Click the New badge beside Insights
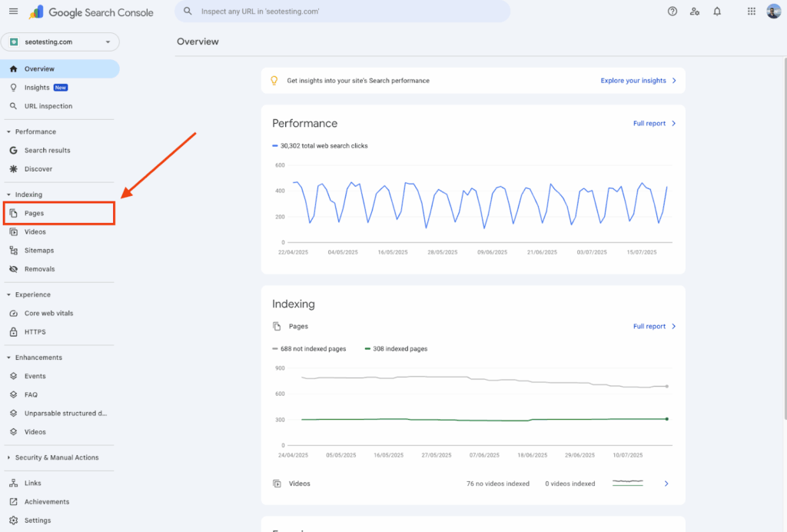Viewport: 787px width, 532px height. [61, 88]
